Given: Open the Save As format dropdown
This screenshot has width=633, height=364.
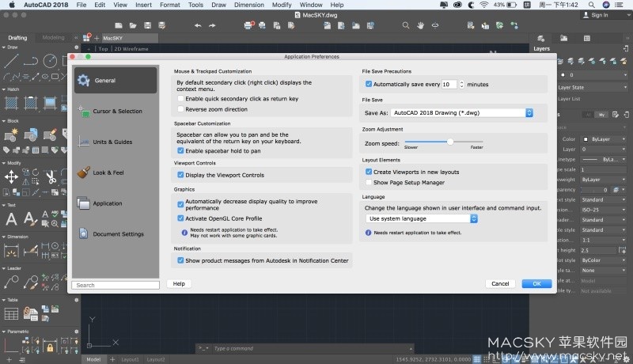Looking at the screenshot, I should coord(462,112).
